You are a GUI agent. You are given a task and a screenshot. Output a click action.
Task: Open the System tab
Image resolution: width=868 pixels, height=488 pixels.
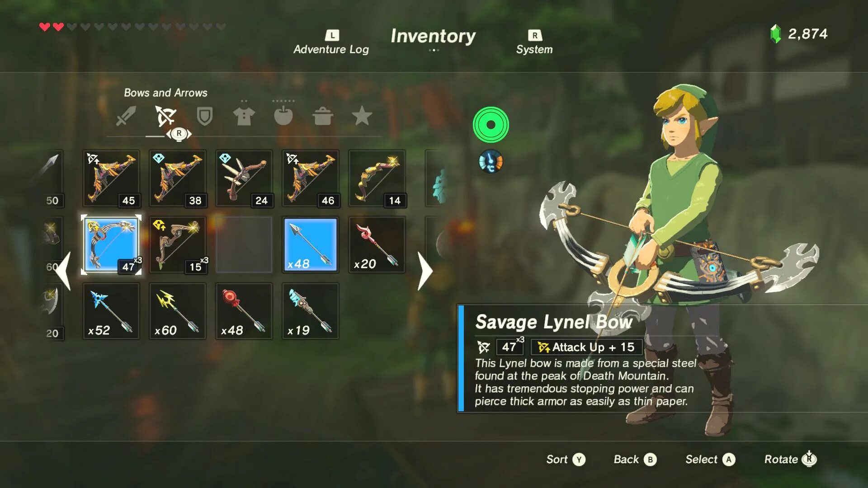(534, 42)
